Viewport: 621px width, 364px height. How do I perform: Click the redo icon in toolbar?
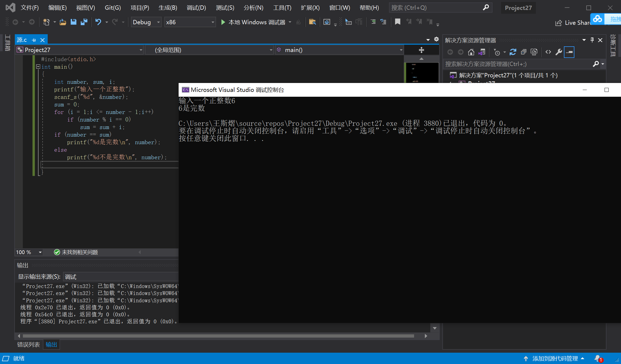click(x=115, y=22)
